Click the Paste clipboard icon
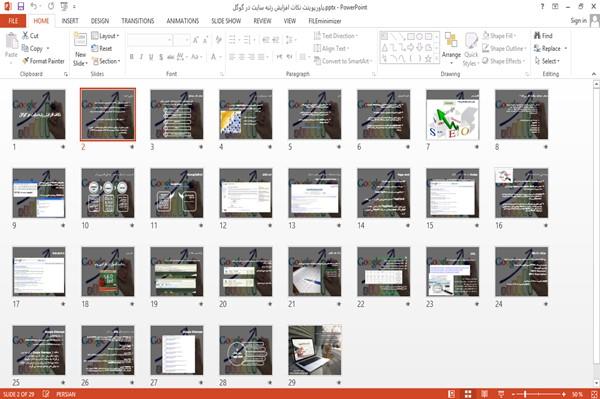600x399 pixels. point(11,41)
